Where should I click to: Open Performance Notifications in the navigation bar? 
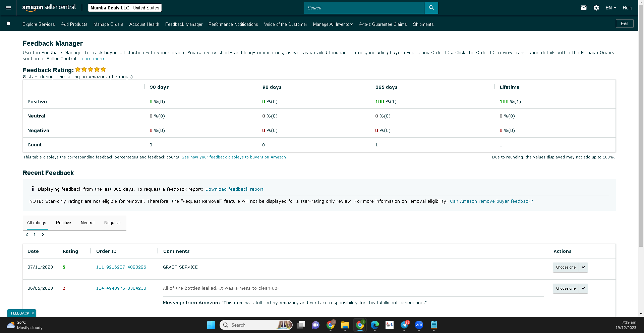233,24
